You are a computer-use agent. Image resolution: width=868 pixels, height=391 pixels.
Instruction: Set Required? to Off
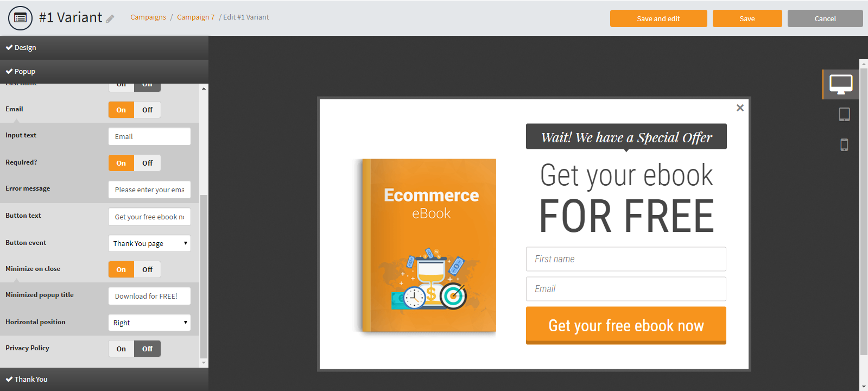(x=148, y=163)
